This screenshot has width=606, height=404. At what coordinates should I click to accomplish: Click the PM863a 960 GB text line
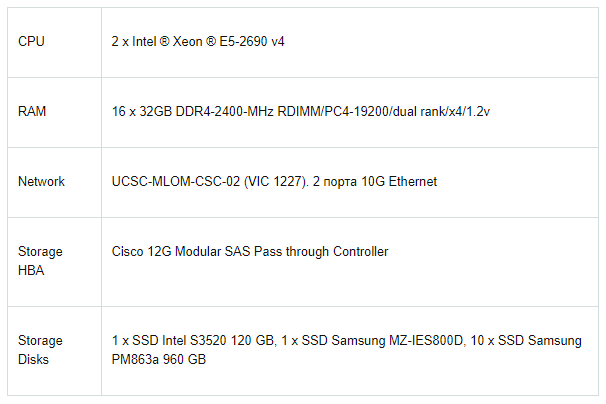pyautogui.click(x=159, y=359)
